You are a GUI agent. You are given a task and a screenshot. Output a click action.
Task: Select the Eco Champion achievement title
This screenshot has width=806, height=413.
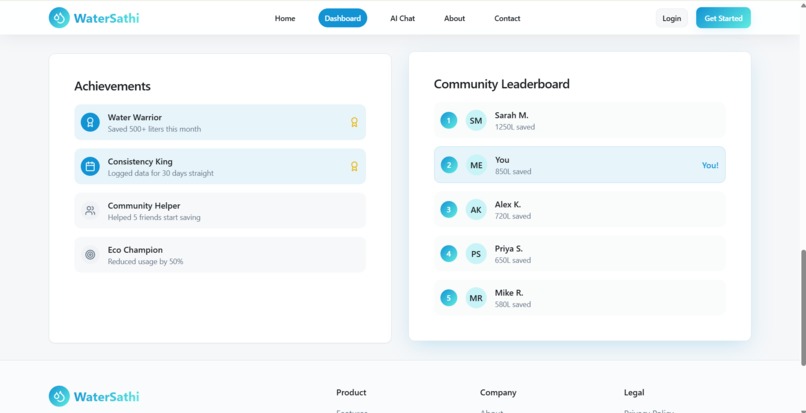tap(135, 250)
